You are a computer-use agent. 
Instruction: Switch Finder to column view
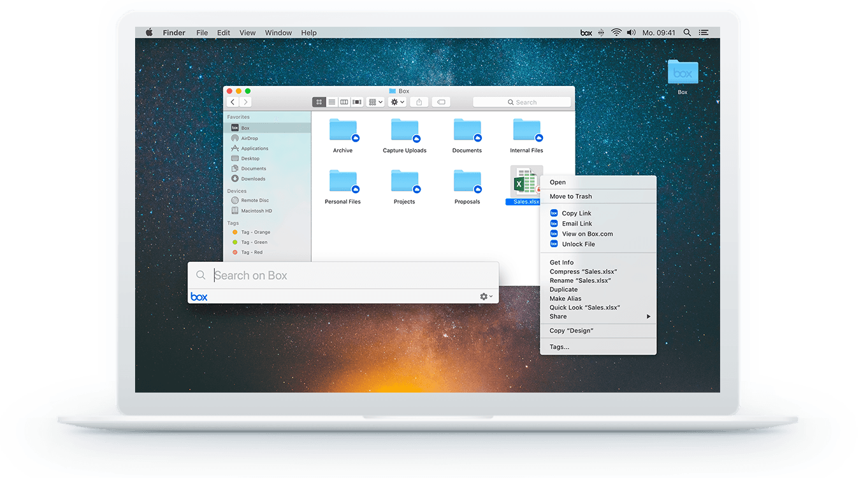[344, 102]
